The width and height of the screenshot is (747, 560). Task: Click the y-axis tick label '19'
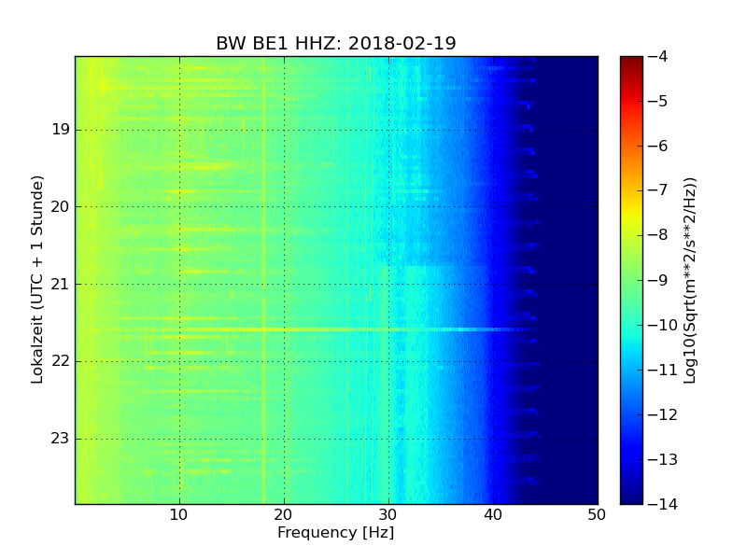click(x=61, y=130)
